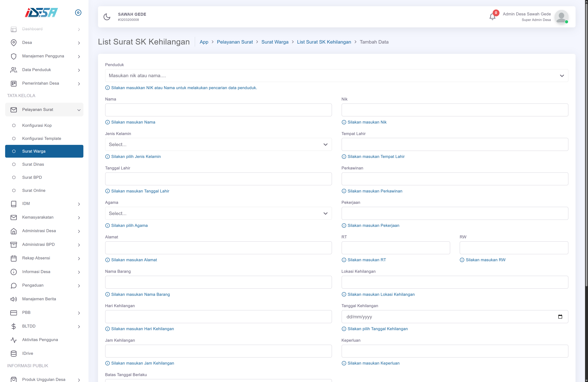Open Manajemen Berita menu item
Screen dimensions: 588x382
(x=39, y=299)
